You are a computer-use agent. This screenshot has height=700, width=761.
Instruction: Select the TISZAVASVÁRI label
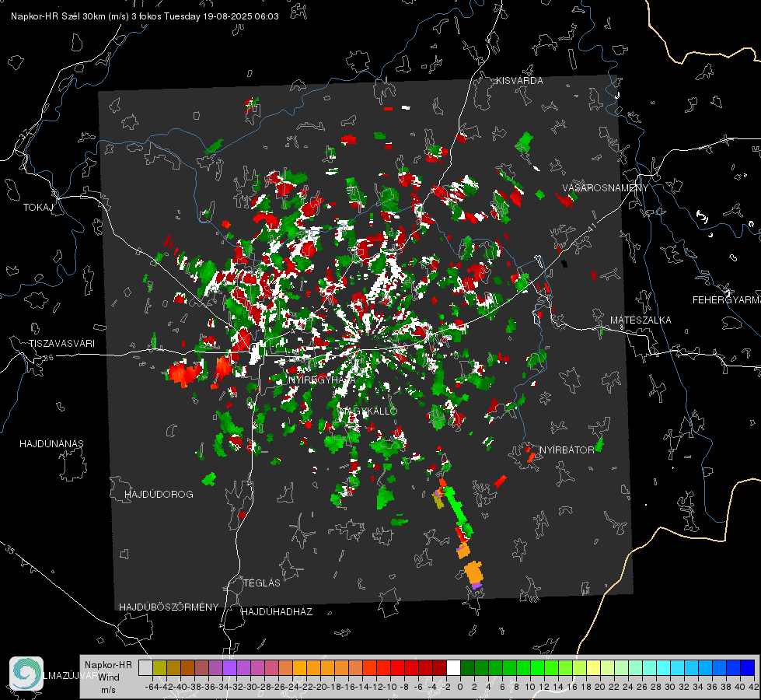click(x=61, y=344)
